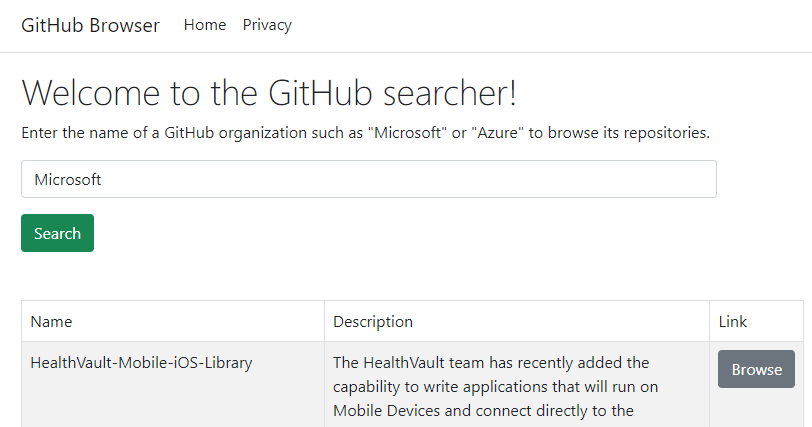Click the quoted "Microsoft" example in the instructions

click(x=407, y=133)
